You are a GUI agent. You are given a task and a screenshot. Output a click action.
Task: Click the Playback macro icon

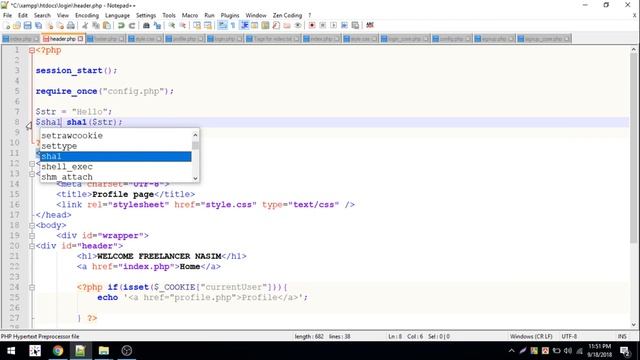pos(333,25)
